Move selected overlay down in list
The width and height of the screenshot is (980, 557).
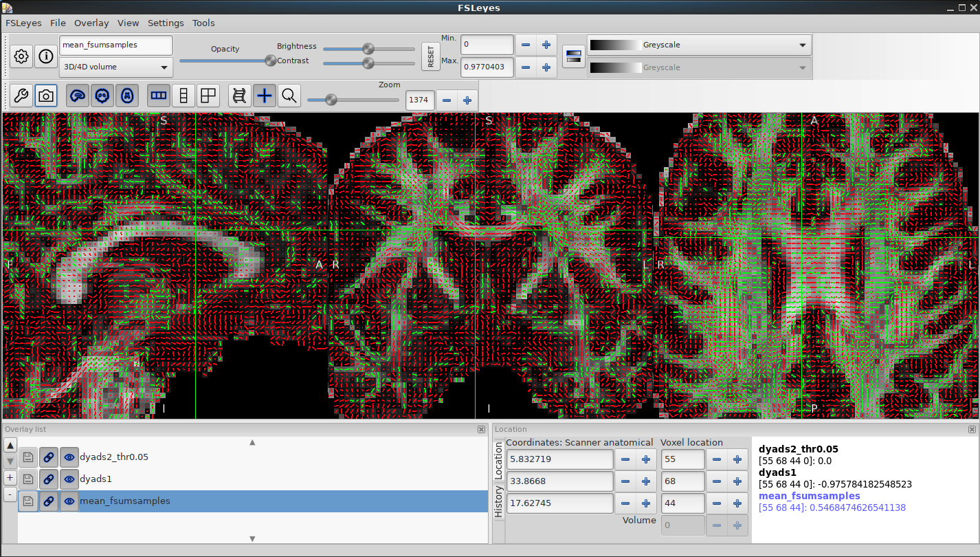[10, 461]
